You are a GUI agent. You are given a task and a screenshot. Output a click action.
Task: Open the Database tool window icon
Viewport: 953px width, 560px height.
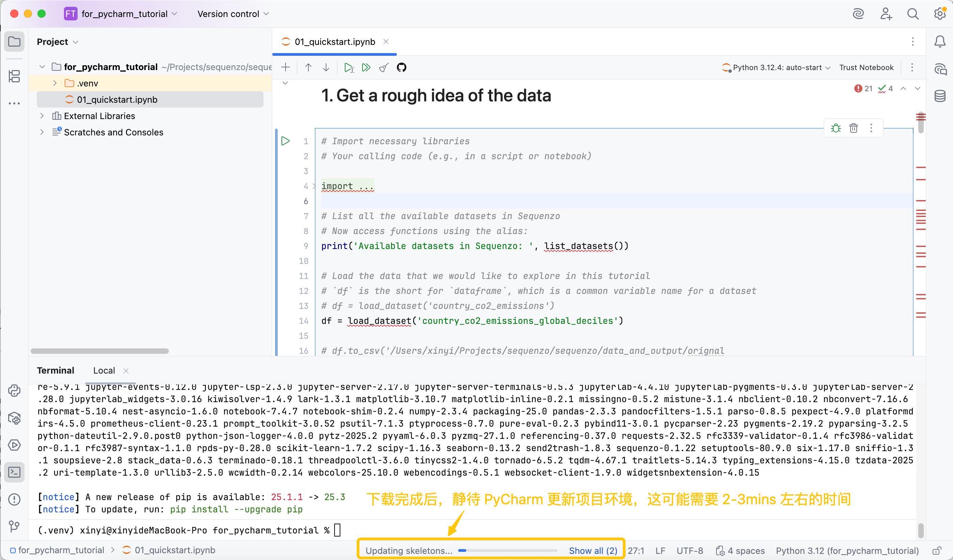pos(940,96)
